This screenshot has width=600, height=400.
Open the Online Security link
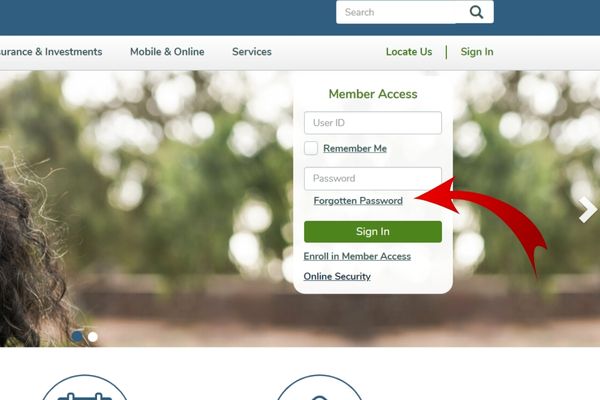pos(337,276)
